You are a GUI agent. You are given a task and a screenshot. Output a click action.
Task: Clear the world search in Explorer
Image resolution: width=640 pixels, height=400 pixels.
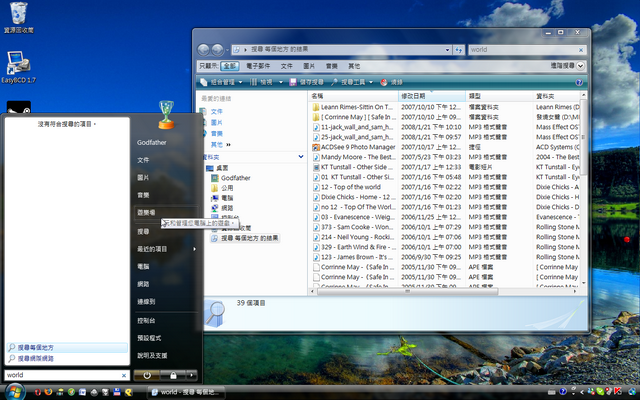tap(581, 50)
